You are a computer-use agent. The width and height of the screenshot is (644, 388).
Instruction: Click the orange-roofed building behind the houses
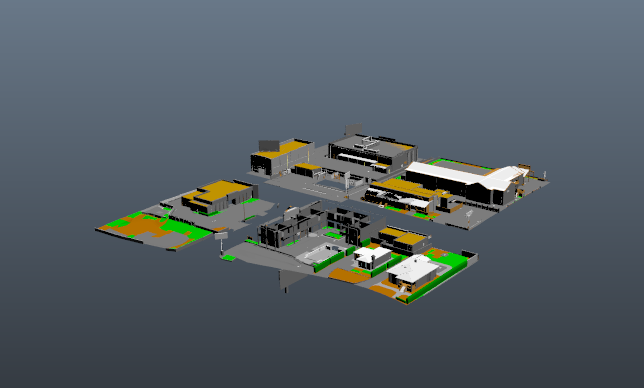[x=404, y=239]
